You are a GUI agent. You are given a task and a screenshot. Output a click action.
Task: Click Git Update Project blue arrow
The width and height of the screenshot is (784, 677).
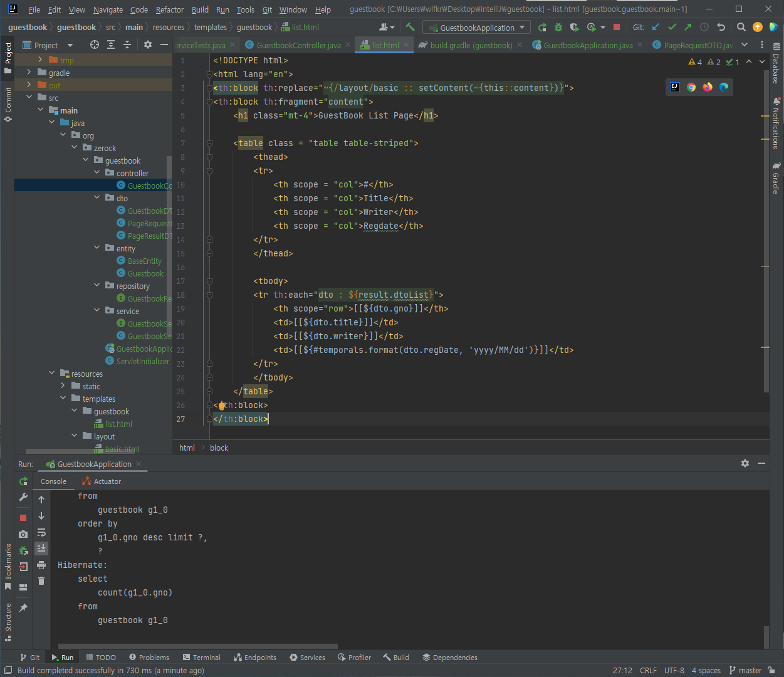click(656, 27)
